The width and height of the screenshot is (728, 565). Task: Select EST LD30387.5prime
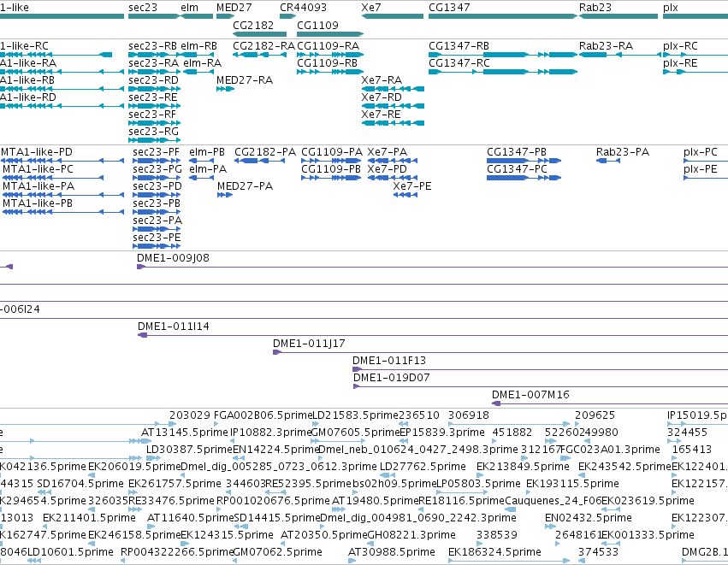[x=189, y=450]
